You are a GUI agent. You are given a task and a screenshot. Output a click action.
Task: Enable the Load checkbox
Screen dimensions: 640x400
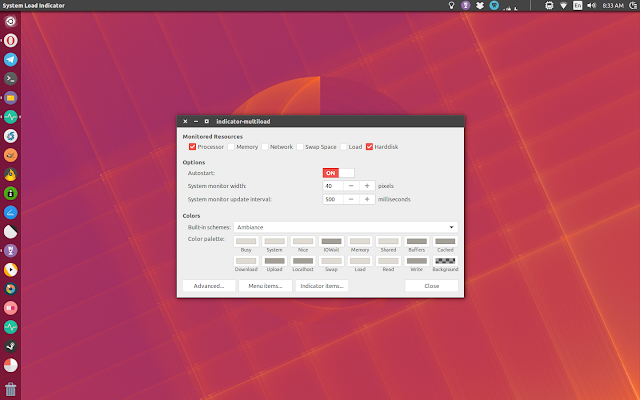pyautogui.click(x=343, y=147)
